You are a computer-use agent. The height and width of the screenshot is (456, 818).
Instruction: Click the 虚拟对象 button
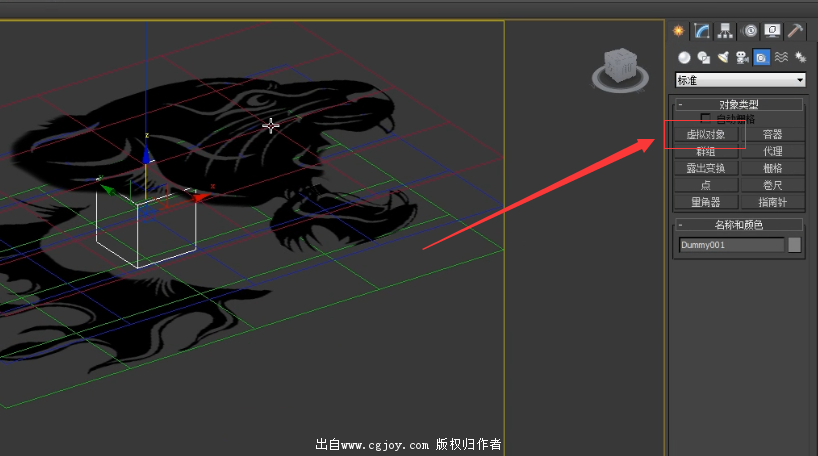click(x=705, y=134)
